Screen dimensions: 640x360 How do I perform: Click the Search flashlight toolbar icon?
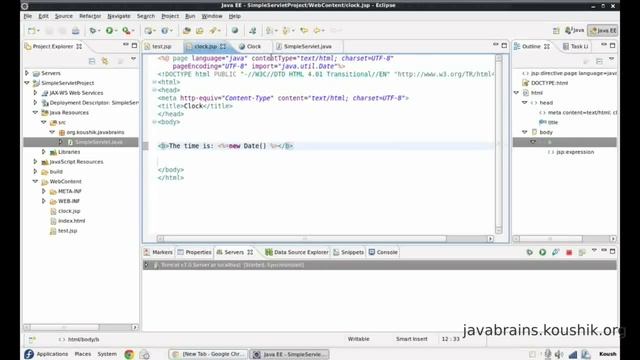pyautogui.click(x=213, y=31)
